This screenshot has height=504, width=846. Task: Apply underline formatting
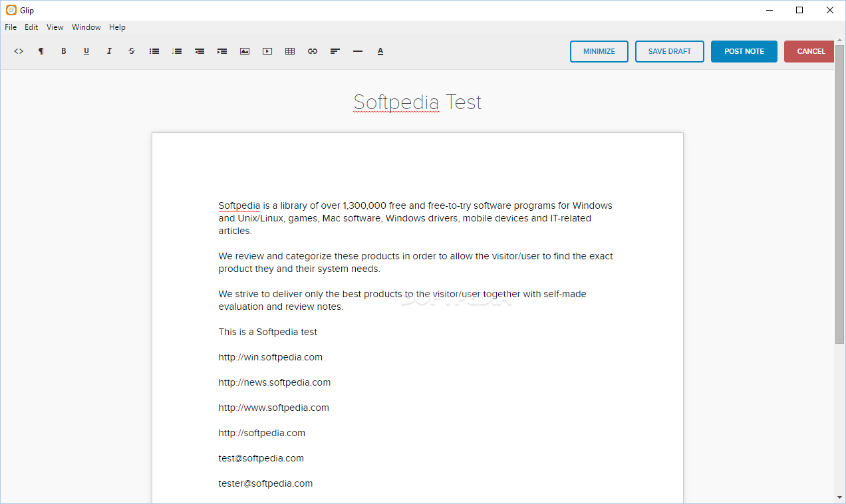click(x=86, y=51)
